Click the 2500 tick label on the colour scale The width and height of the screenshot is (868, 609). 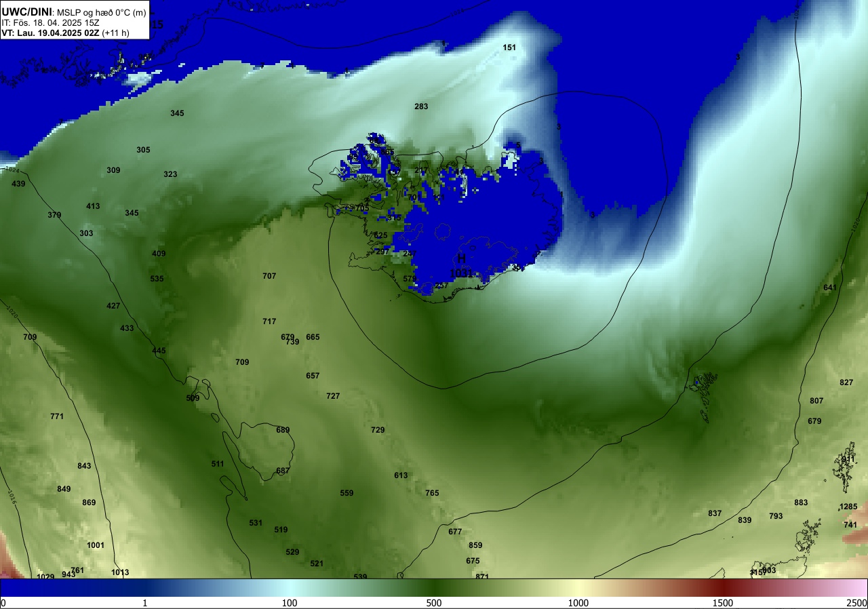pos(857,603)
